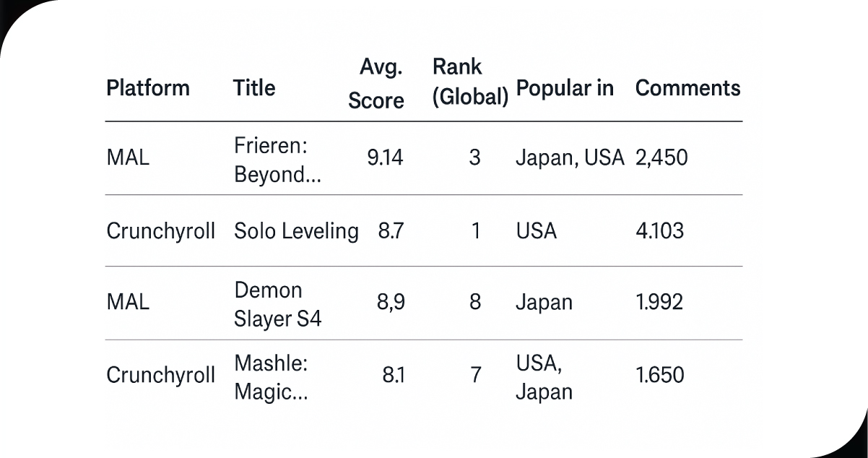Select the Frieren: Beyond... title cell

(272, 160)
